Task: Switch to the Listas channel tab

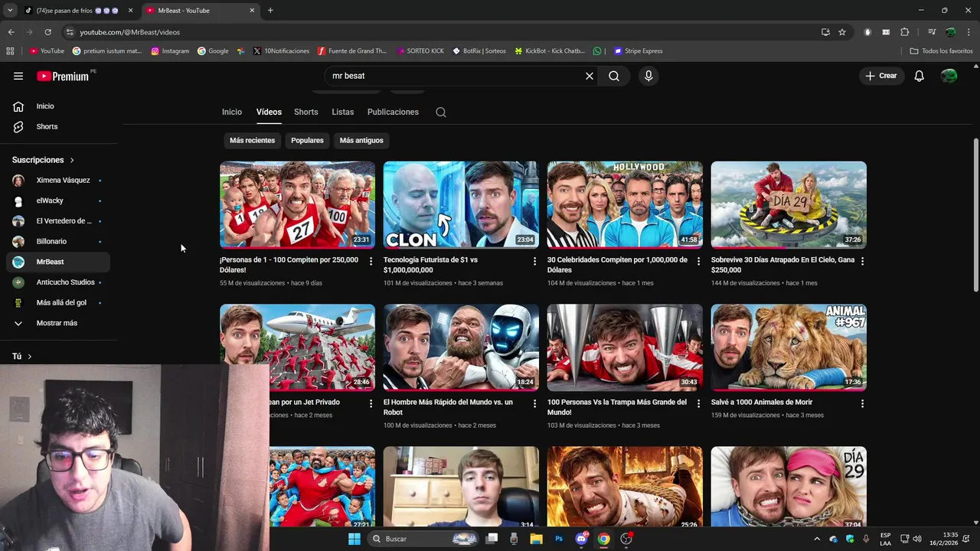Action: (x=342, y=112)
